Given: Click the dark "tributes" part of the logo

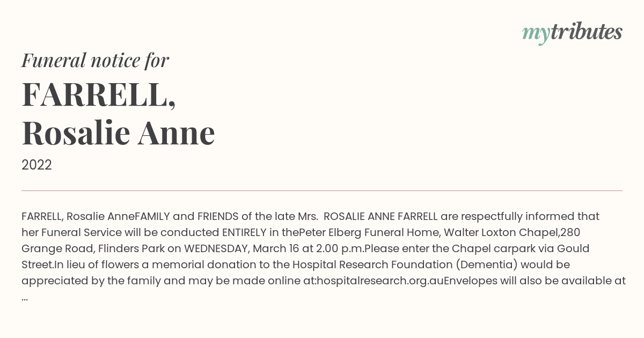Looking at the screenshot, I should click(x=586, y=32).
